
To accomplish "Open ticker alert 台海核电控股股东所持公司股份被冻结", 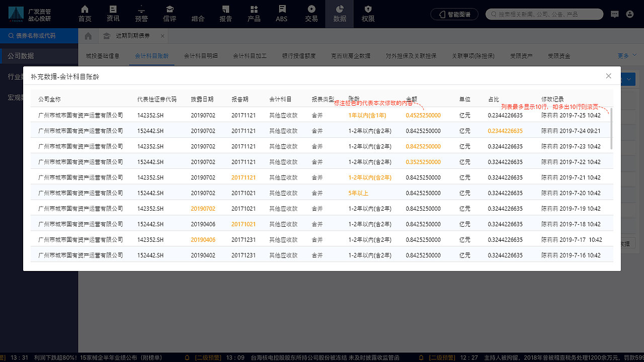I will [325, 358].
